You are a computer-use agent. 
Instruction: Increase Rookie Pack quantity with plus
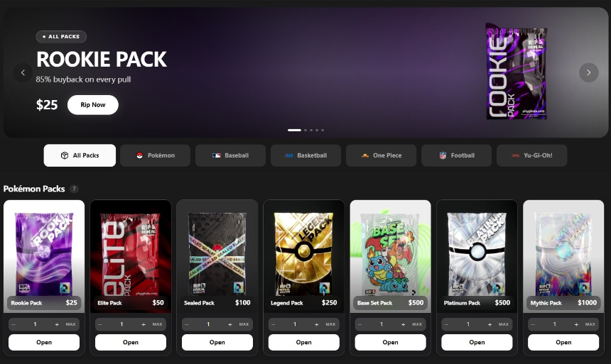click(x=57, y=324)
